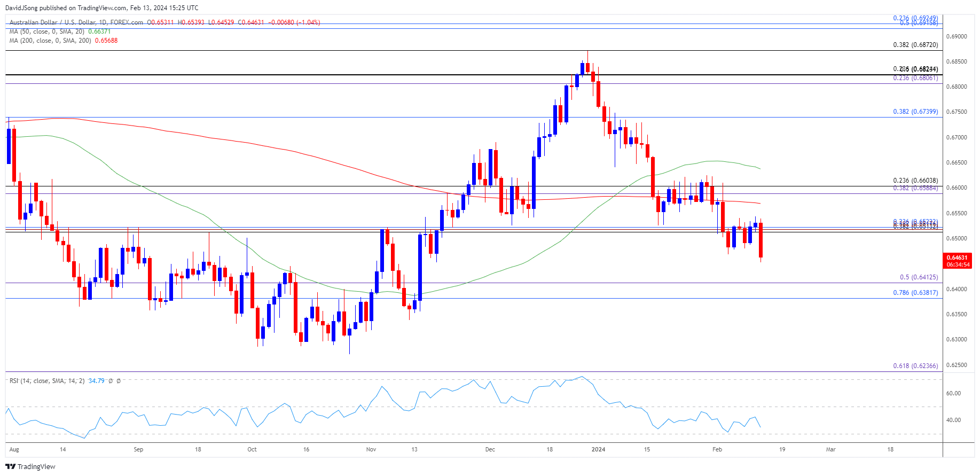Click the Dec date axis label
The image size is (980, 476).
(490, 449)
